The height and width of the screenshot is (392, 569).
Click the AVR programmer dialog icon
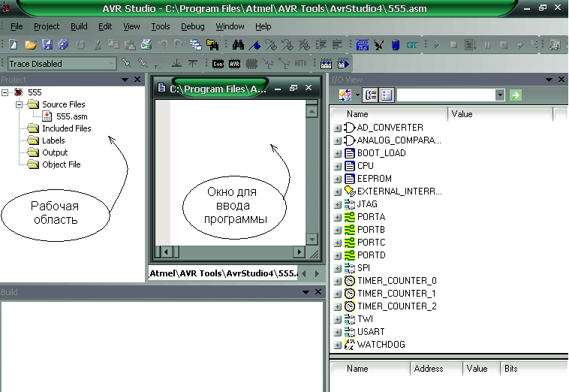point(235,64)
